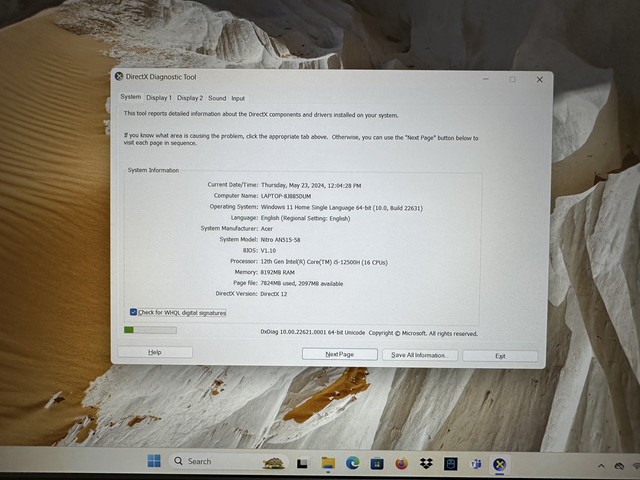Launch File Explorer from the taskbar
Image resolution: width=640 pixels, height=480 pixels.
[328, 463]
